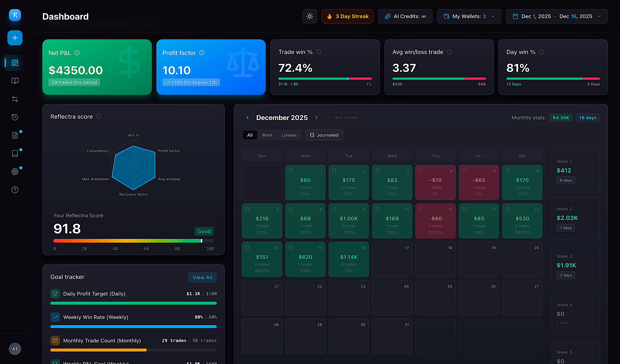Open the help question mark icon
The image size is (620, 364).
tap(15, 190)
